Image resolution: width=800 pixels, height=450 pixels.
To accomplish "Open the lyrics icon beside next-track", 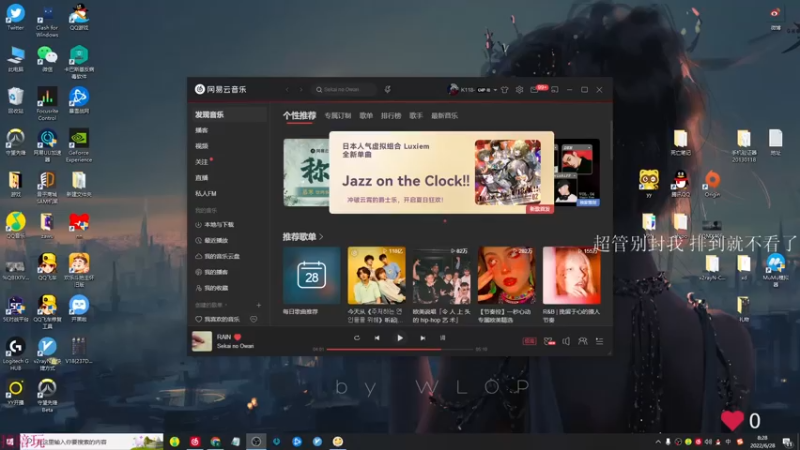I will tap(442, 338).
